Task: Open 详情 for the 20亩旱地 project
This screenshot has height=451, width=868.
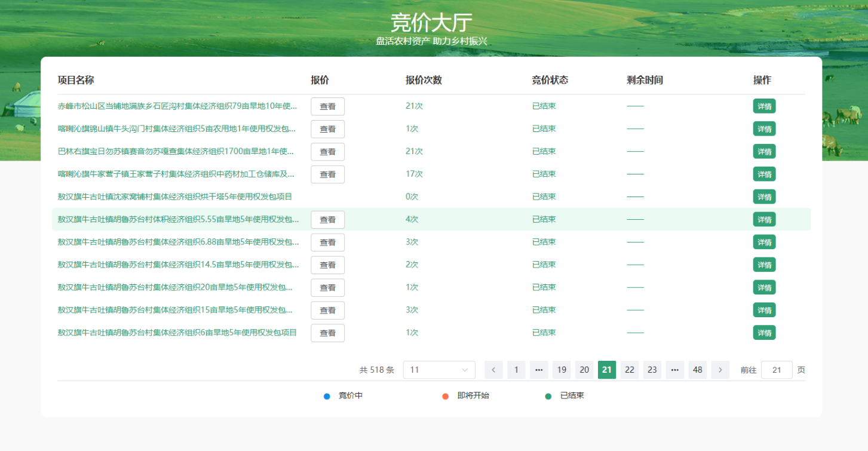Action: (x=764, y=288)
